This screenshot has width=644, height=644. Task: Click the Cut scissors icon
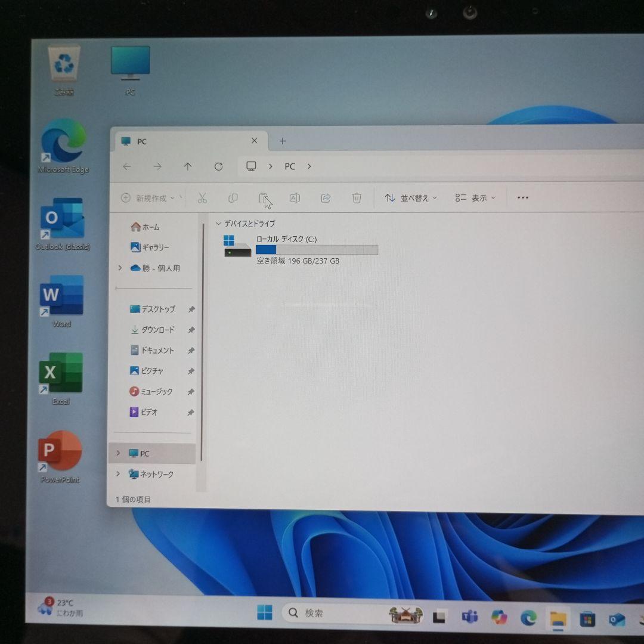(202, 198)
